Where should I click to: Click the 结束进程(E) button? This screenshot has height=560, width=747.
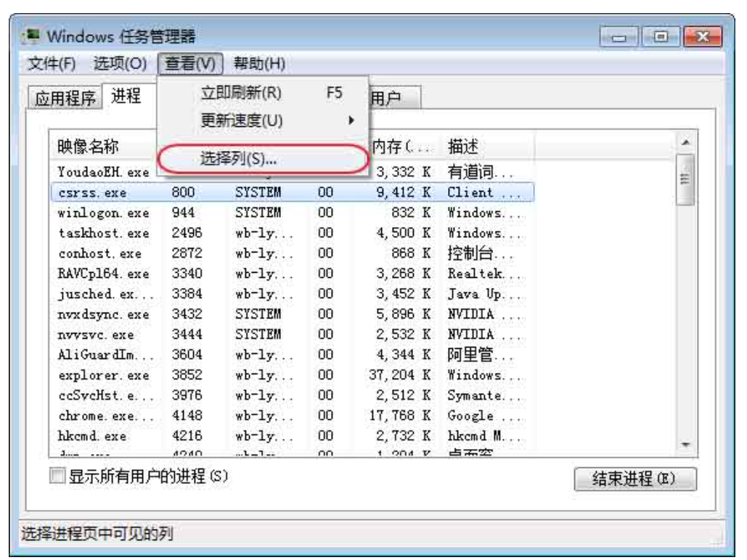click(629, 480)
